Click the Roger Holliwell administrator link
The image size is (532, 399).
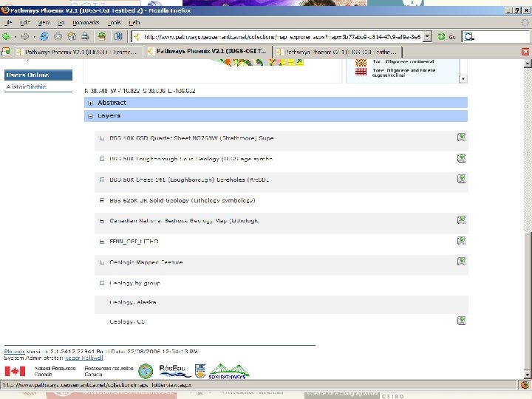84,358
